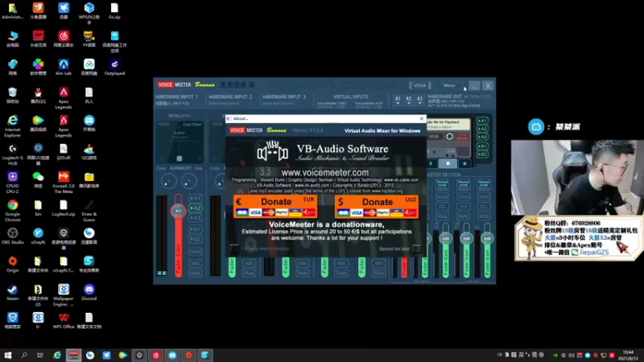644x362 pixels.
Task: Open the Aim Lab desktop shortcut
Action: pyautogui.click(x=64, y=68)
